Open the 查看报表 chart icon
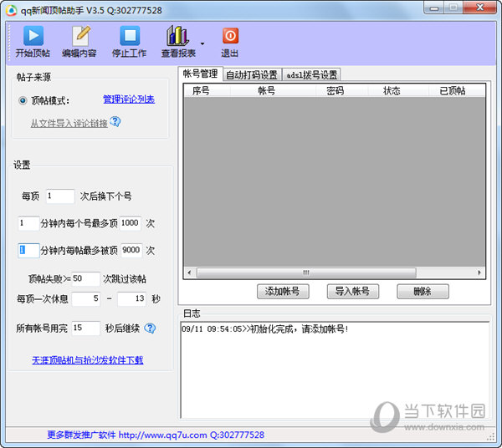502x448 pixels. (177, 35)
